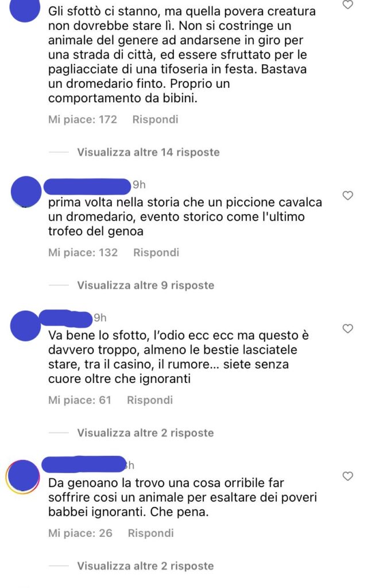Tap the heart on the 'siete senza cuore' comment
Viewport: 375px width, 588px height.
coord(348,328)
